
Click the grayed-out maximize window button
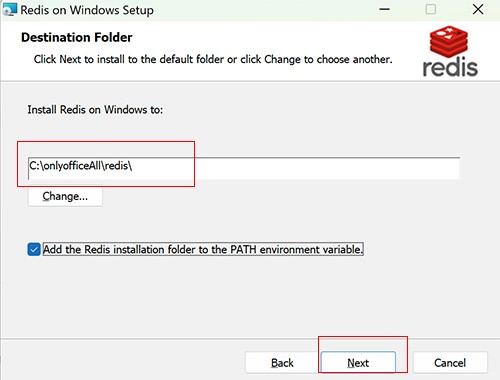pos(431,9)
